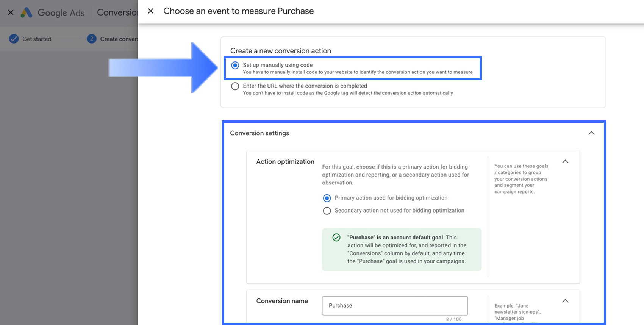This screenshot has width=644, height=325.
Task: Collapse the Conversion settings section
Action: click(591, 133)
